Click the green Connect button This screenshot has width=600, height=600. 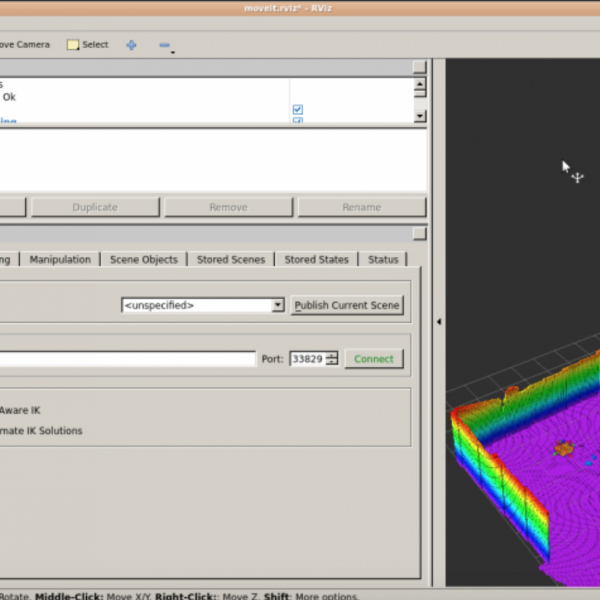pos(373,358)
